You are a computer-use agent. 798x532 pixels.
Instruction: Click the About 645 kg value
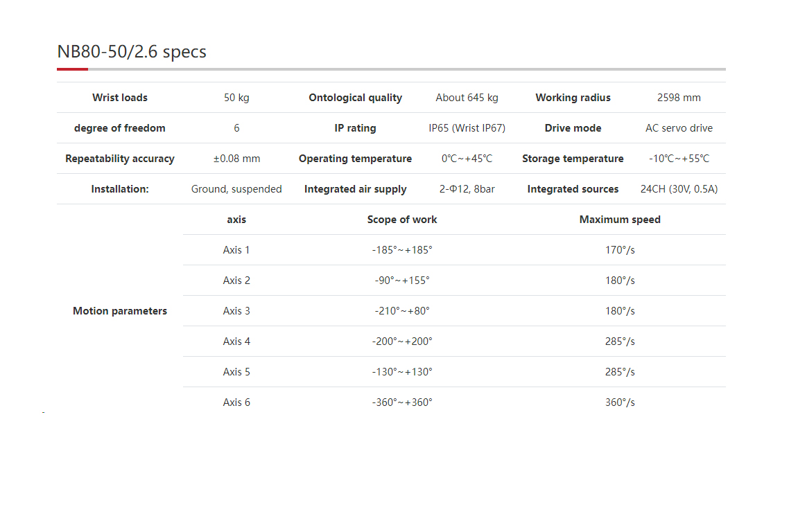(x=467, y=98)
